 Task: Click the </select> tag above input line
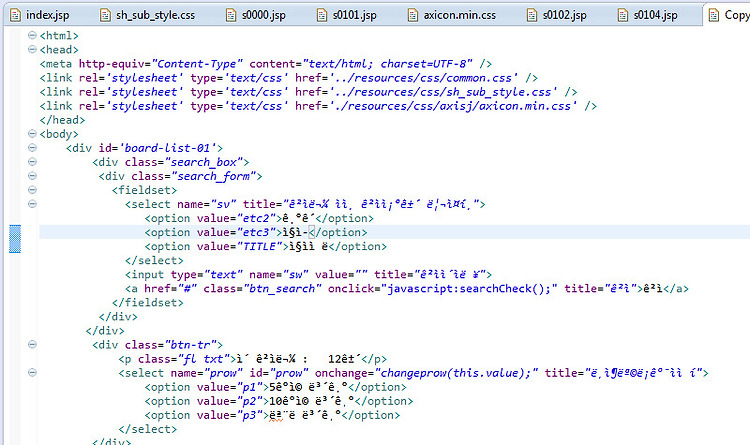pos(154,261)
